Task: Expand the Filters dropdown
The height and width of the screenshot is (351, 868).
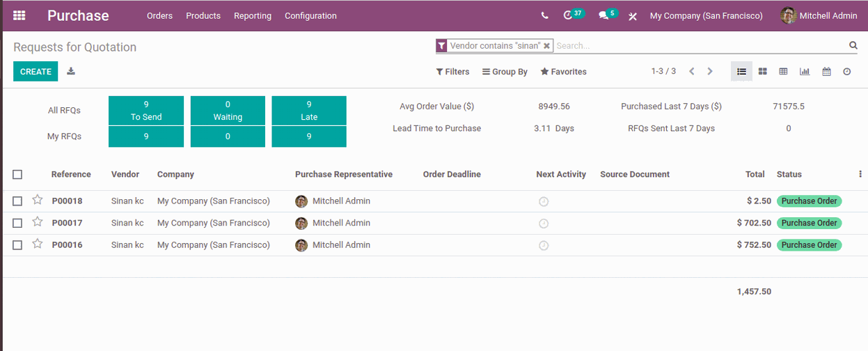Action: tap(452, 72)
